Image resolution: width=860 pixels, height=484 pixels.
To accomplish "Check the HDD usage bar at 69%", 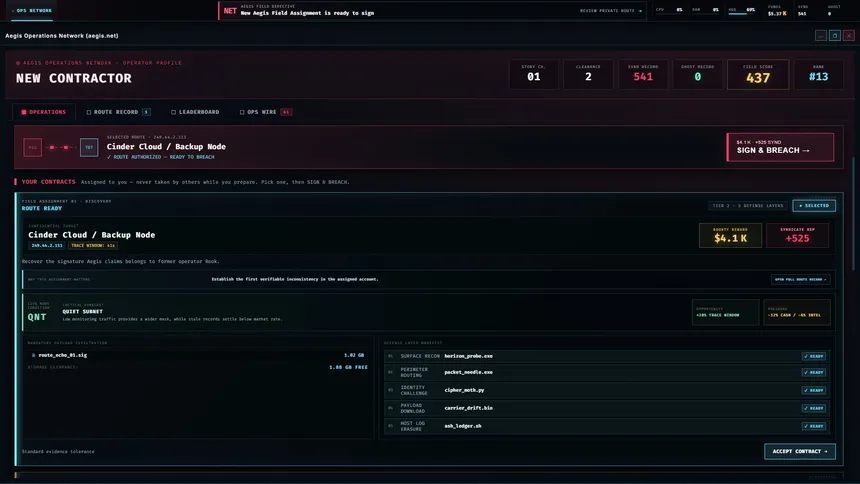I will click(742, 10).
